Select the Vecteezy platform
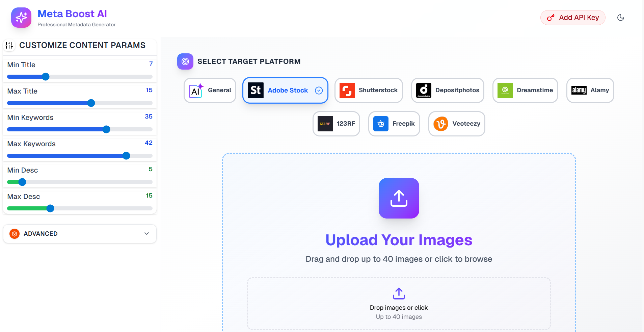Screen dimensions: 644x332 pos(457,124)
